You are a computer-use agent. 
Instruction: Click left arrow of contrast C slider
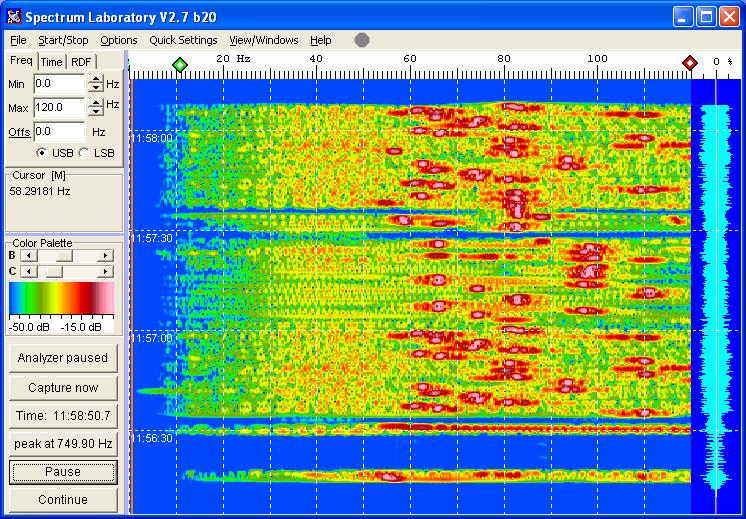tap(27, 271)
